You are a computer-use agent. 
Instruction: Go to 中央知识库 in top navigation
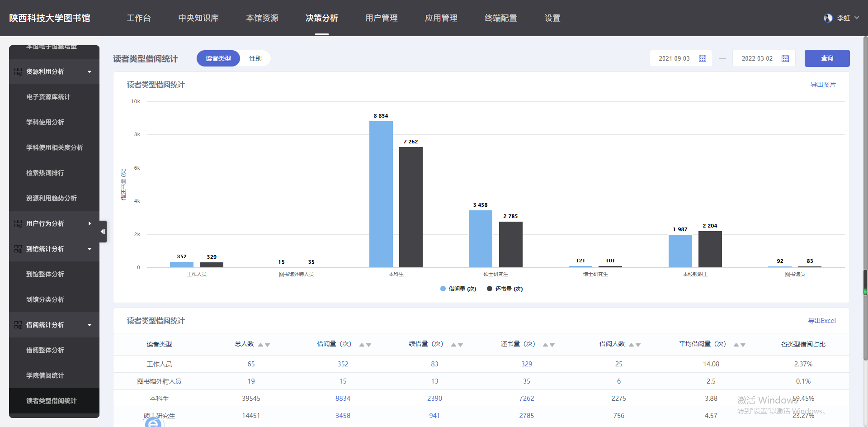198,18
